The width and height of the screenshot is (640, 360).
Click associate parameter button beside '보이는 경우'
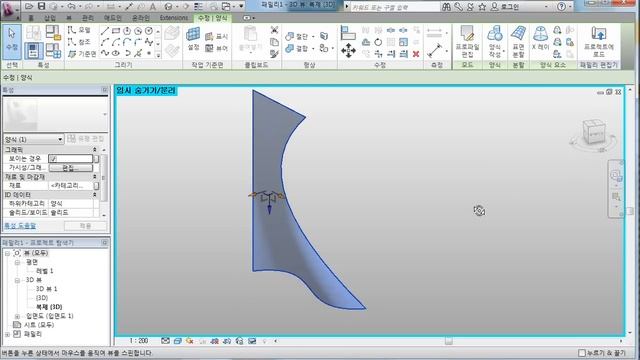point(96,158)
